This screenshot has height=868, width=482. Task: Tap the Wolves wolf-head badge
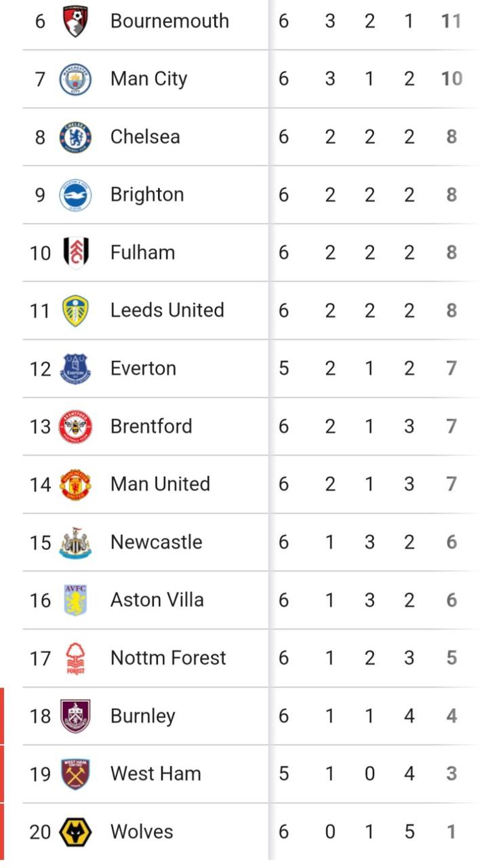(x=75, y=832)
